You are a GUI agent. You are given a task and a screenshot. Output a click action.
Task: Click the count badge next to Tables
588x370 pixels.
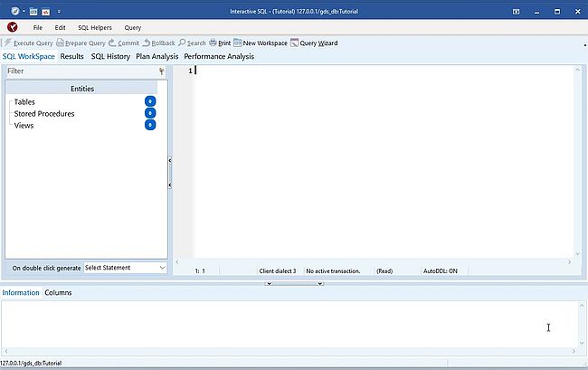150,101
